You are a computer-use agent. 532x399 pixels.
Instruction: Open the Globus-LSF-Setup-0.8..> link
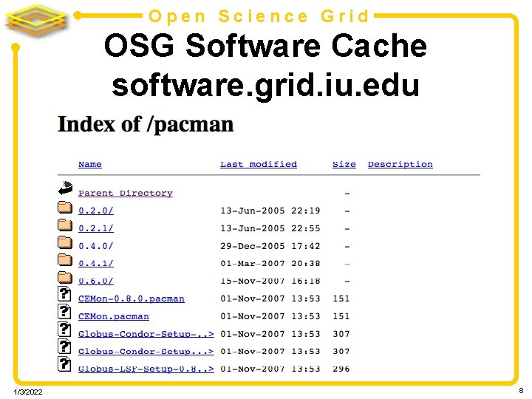click(146, 369)
